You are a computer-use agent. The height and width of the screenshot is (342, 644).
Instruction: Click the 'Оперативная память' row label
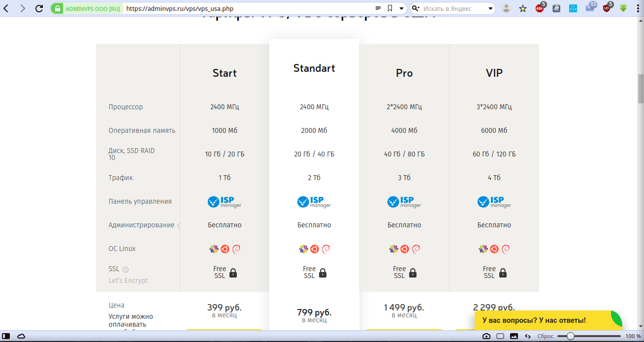(x=142, y=131)
